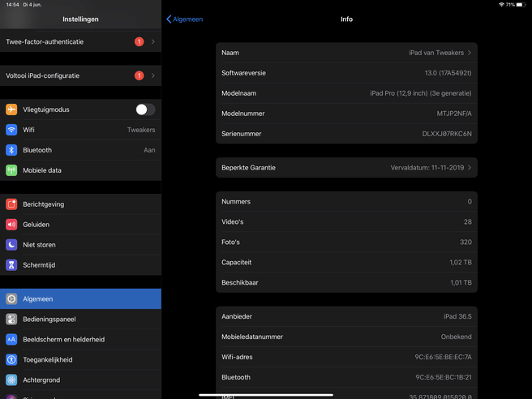
Task: Tap the Serienummer value
Action: (x=447, y=134)
